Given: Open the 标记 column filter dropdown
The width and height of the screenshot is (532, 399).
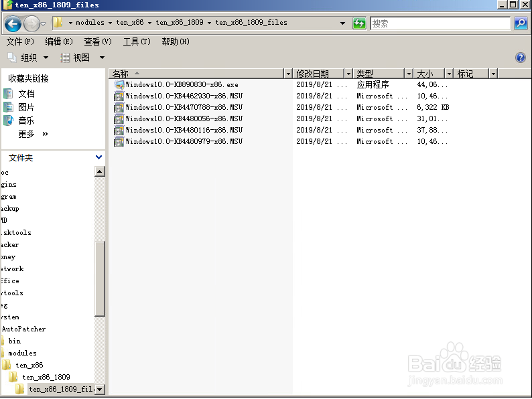Looking at the screenshot, I should [x=493, y=74].
